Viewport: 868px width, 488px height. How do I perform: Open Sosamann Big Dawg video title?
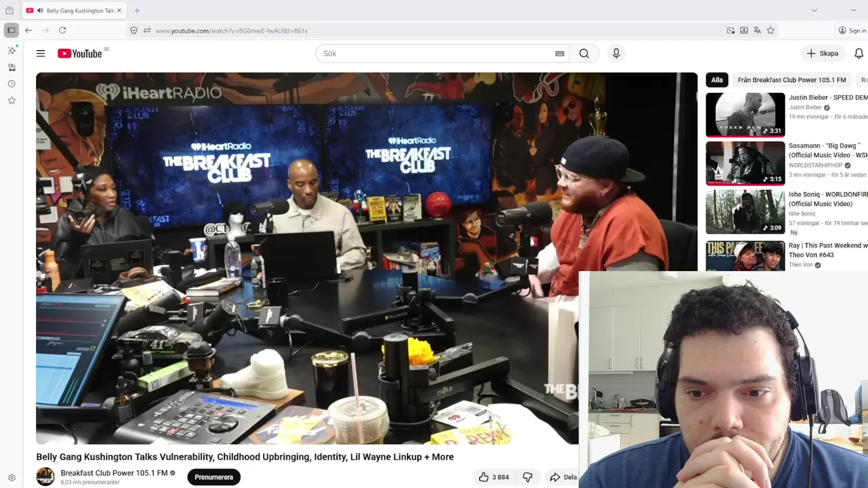click(828, 150)
